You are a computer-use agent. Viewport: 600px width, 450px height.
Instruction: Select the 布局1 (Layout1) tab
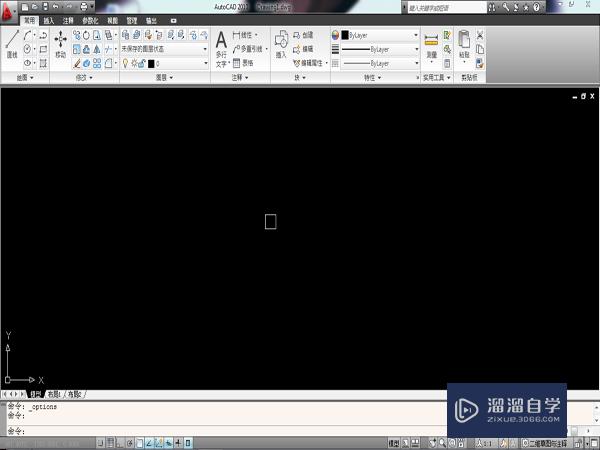pyautogui.click(x=54, y=394)
